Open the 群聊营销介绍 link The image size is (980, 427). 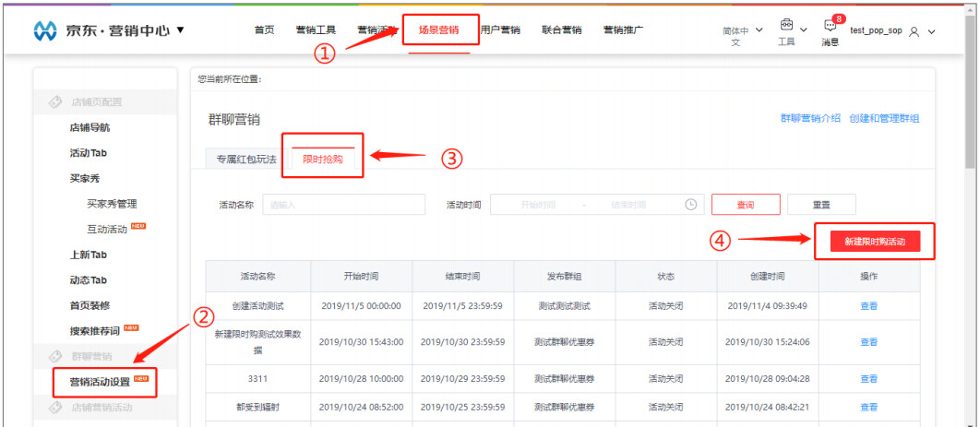tap(810, 119)
